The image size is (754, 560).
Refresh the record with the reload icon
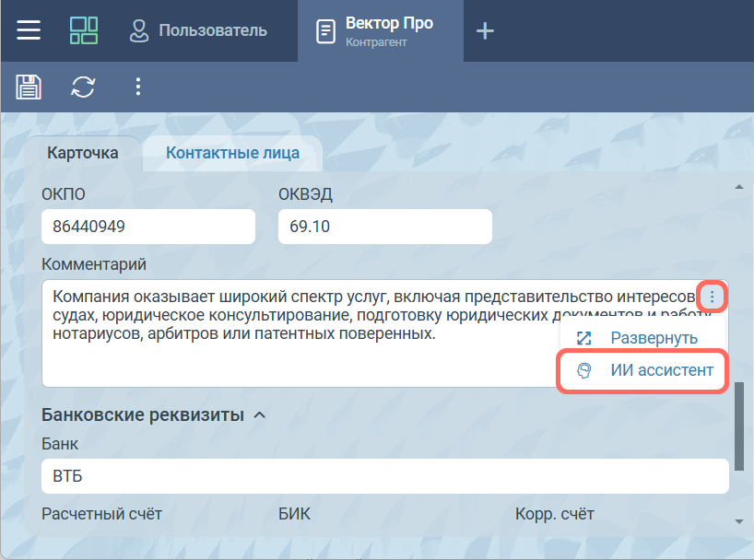click(84, 87)
